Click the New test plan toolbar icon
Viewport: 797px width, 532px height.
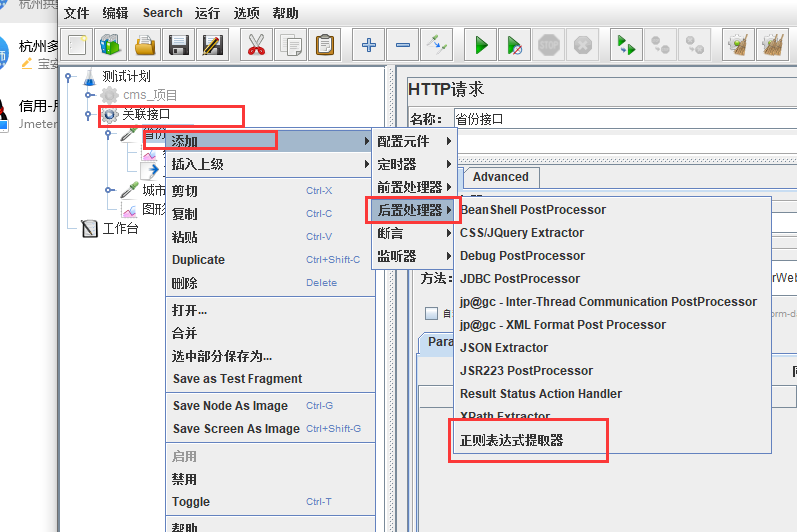tap(77, 45)
